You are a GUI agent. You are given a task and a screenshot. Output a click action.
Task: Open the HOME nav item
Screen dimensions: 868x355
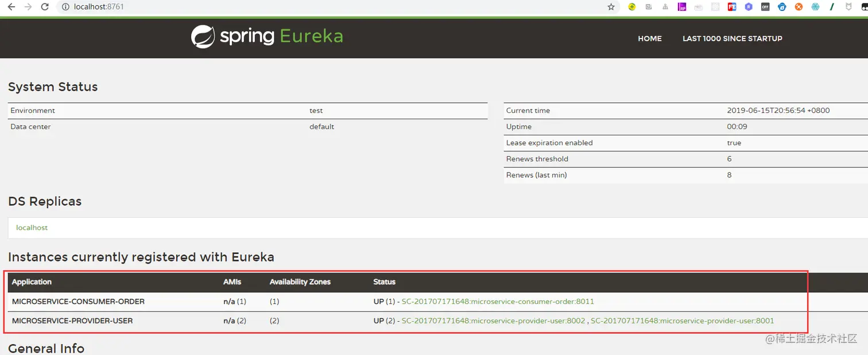click(650, 38)
